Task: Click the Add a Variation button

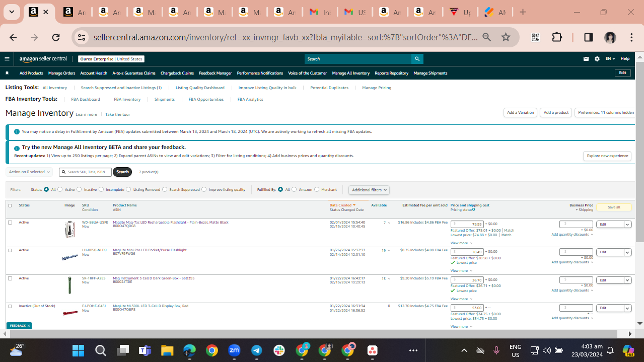Action: (x=521, y=113)
